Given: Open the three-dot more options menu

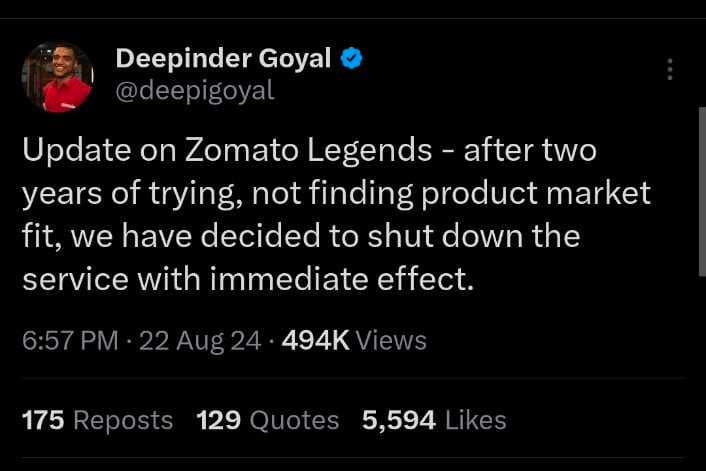Looking at the screenshot, I should pos(670,69).
